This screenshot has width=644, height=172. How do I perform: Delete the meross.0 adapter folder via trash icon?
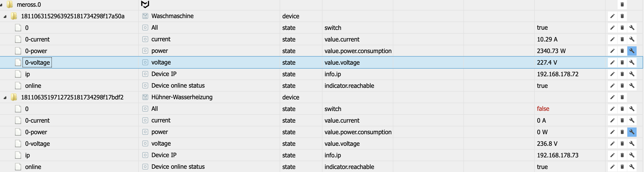(x=622, y=4)
